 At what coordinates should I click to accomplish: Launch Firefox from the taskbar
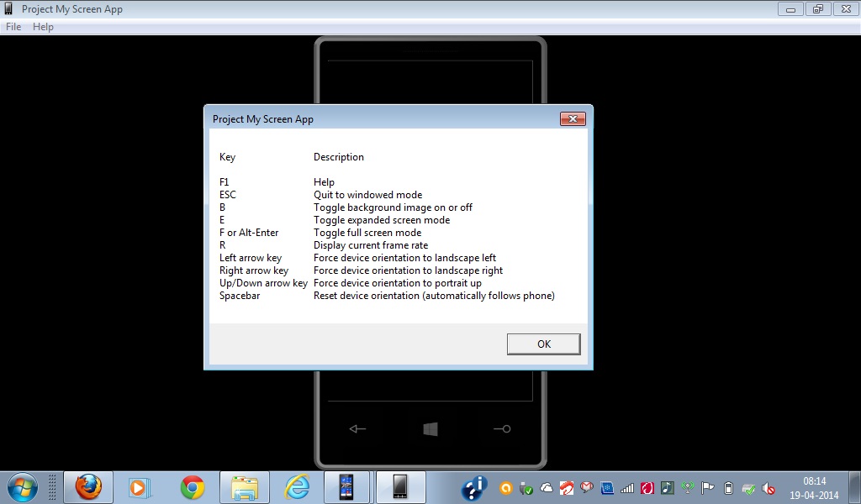coord(88,487)
